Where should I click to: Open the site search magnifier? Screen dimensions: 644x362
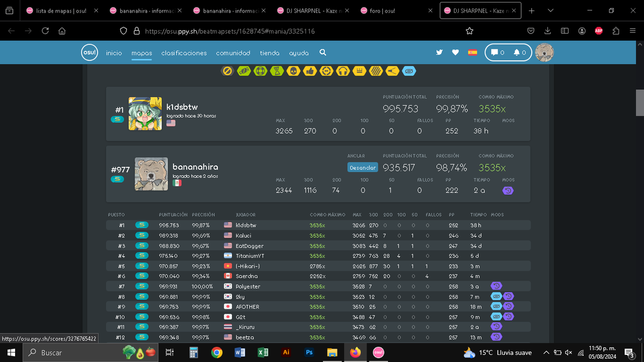323,52
